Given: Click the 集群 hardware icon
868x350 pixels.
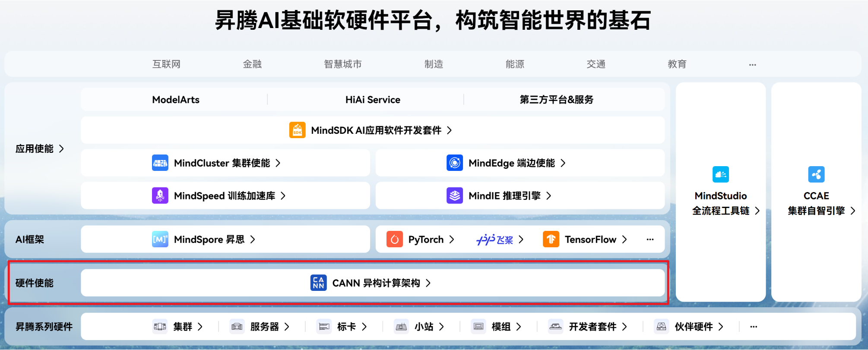Looking at the screenshot, I should click(160, 327).
